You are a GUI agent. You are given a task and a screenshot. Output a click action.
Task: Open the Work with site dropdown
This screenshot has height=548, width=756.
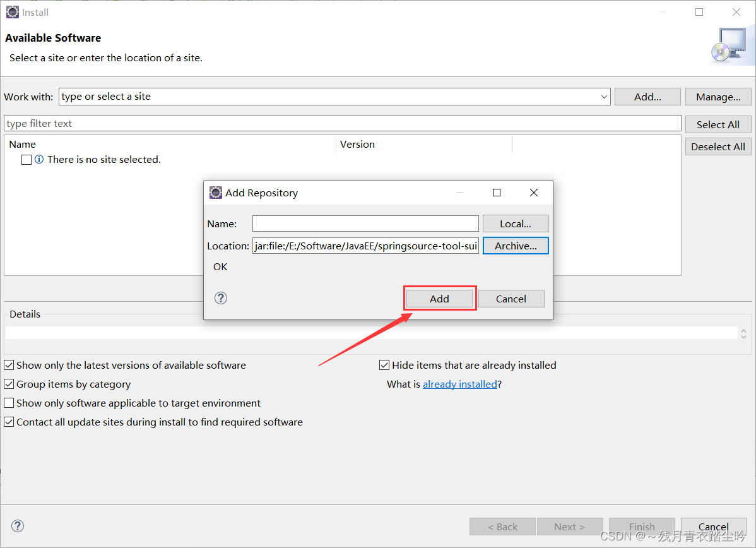pyautogui.click(x=604, y=97)
